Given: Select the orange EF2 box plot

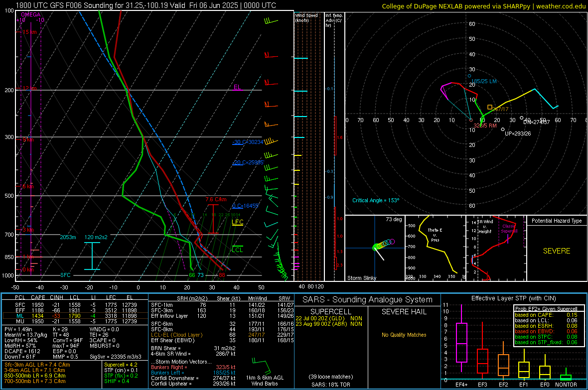Looking at the screenshot, I should click(503, 362).
